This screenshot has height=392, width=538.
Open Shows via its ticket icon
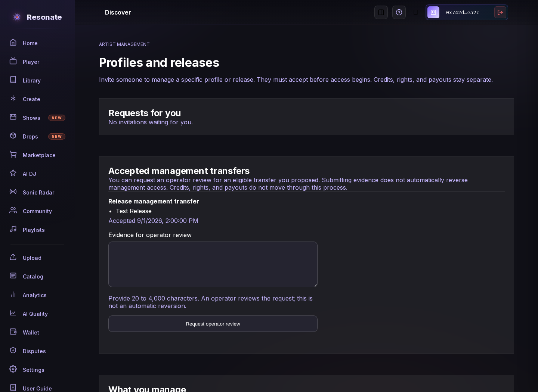click(x=13, y=117)
